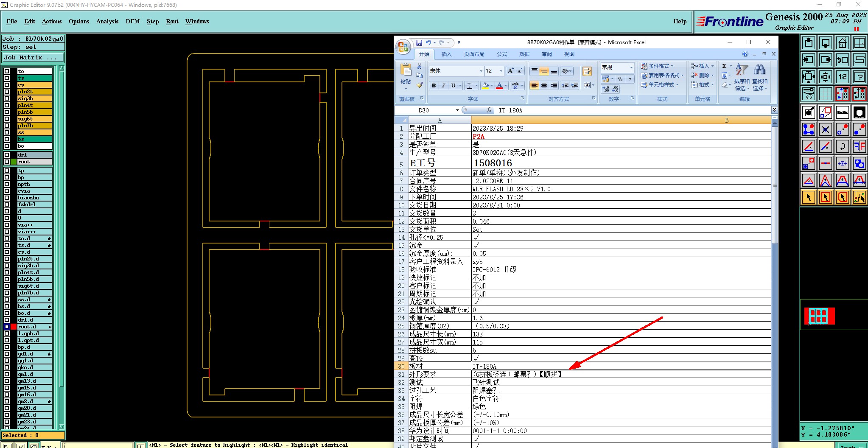Open the Name Box dropdown arrow next to B30
Viewport: 868px width, 448px height.
[457, 110]
